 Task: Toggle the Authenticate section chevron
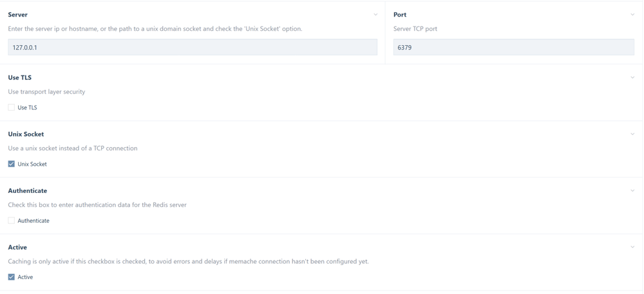pyautogui.click(x=632, y=190)
